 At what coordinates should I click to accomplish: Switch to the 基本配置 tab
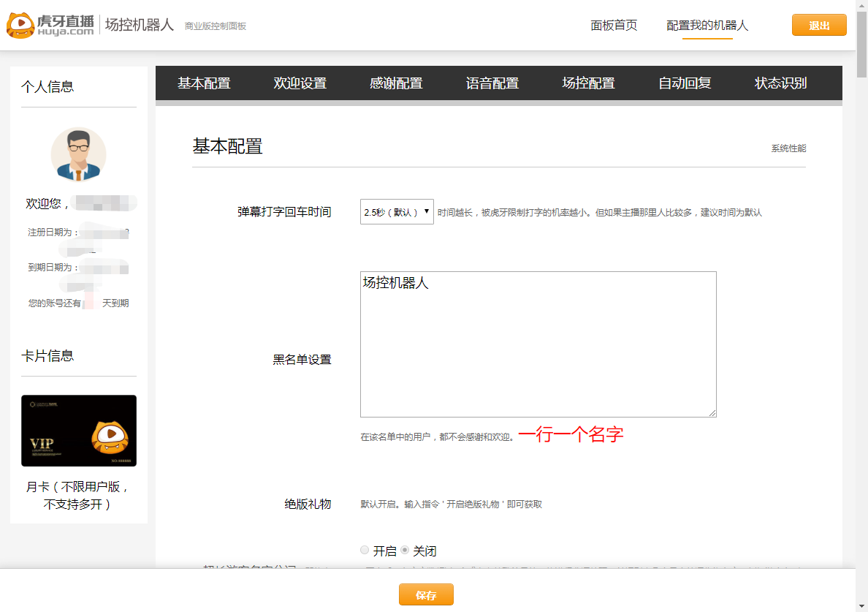[x=204, y=83]
